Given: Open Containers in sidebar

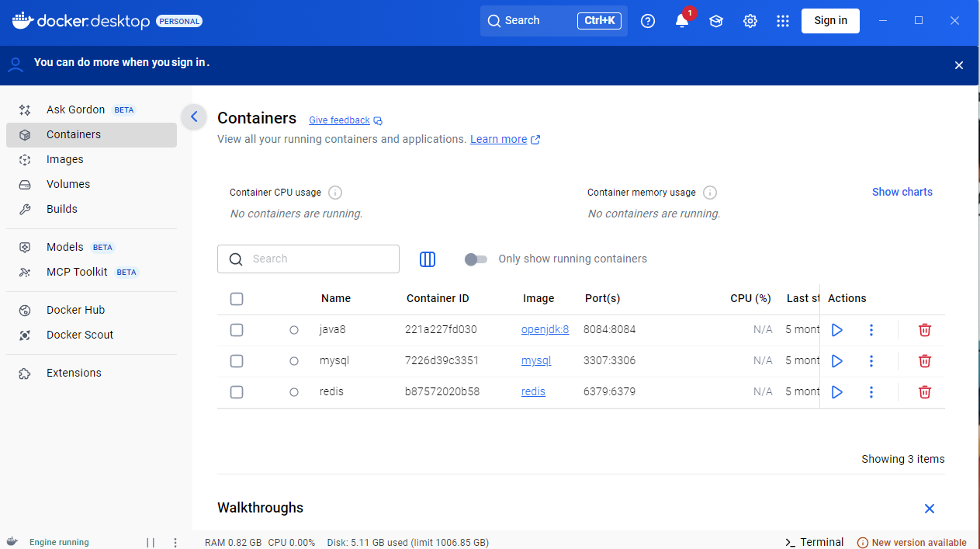Looking at the screenshot, I should [92, 134].
